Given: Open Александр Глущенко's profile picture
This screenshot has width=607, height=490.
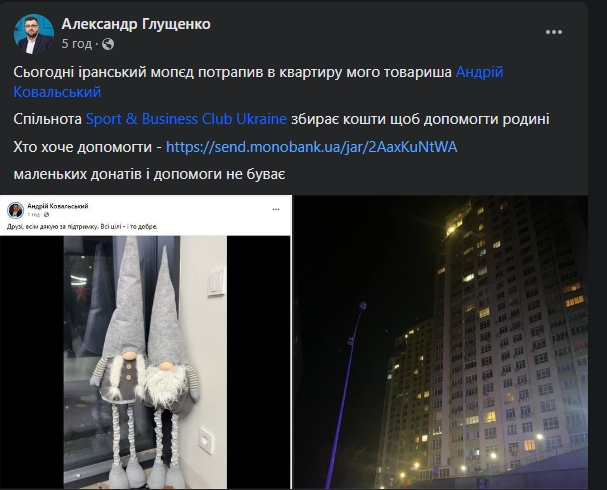Looking at the screenshot, I should coord(34,34).
